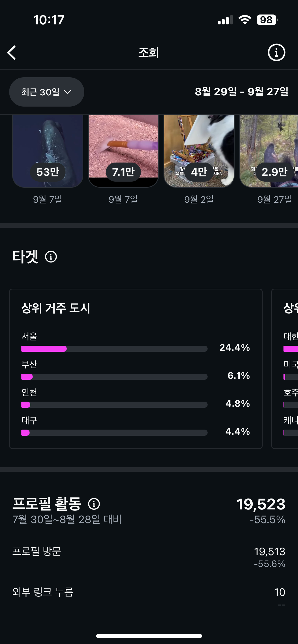The height and width of the screenshot is (644, 298).
Task: Click the 인천 4.8% progress bar
Action: (114, 405)
